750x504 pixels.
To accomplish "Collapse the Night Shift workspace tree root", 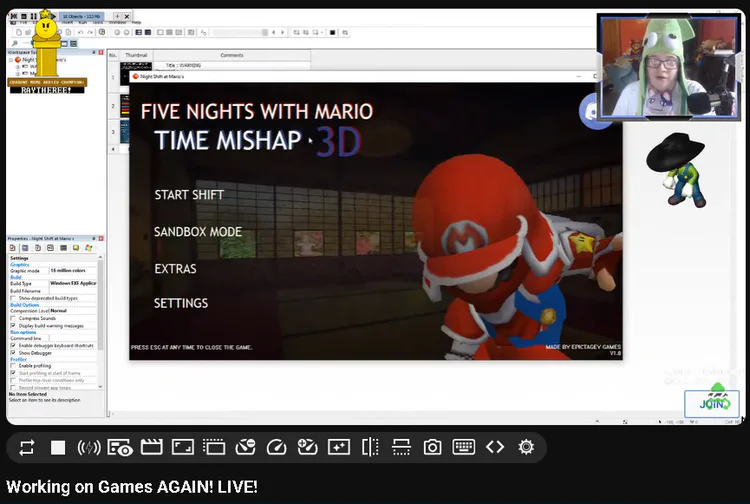I will point(11,60).
